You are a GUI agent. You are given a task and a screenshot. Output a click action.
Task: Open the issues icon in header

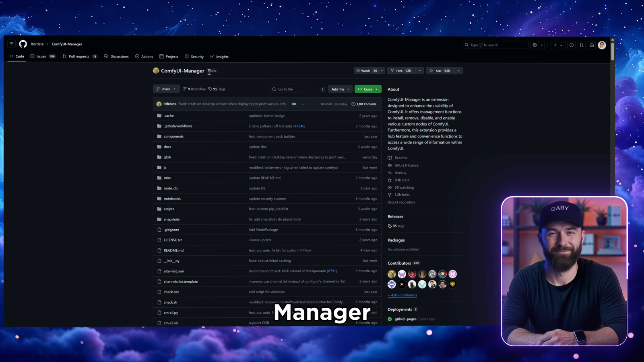[x=571, y=45]
